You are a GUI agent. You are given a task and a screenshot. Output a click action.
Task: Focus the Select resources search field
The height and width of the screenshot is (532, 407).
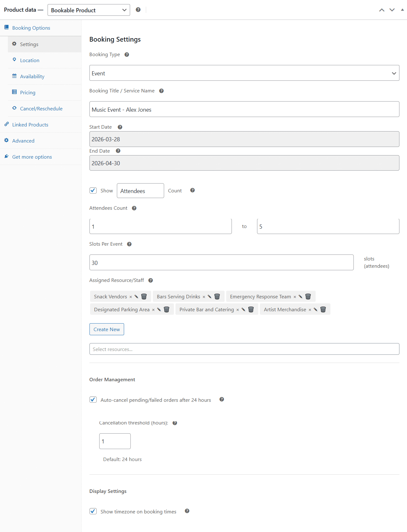244,349
